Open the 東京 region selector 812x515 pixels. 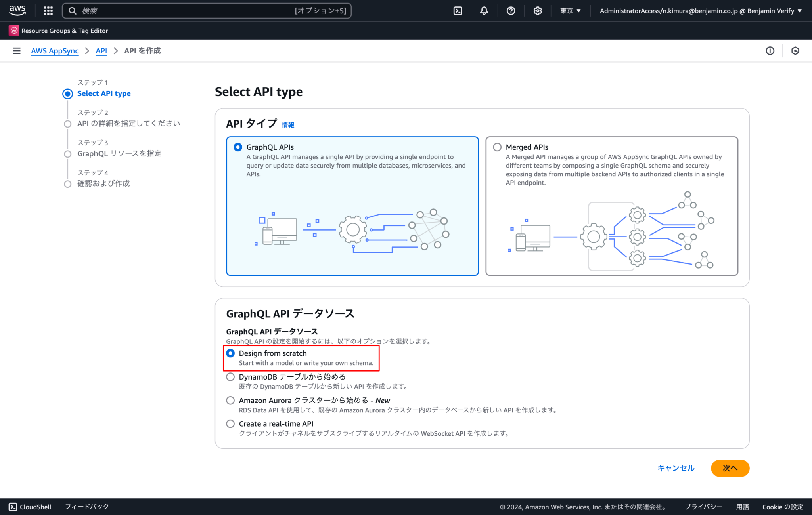pos(570,11)
